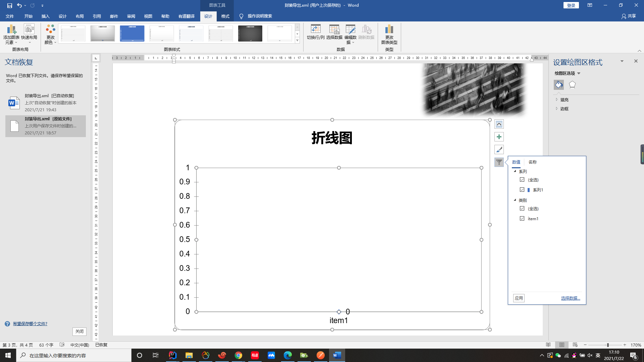Click the Windows Start button
Viewport: 644px width, 362px height.
(8, 355)
